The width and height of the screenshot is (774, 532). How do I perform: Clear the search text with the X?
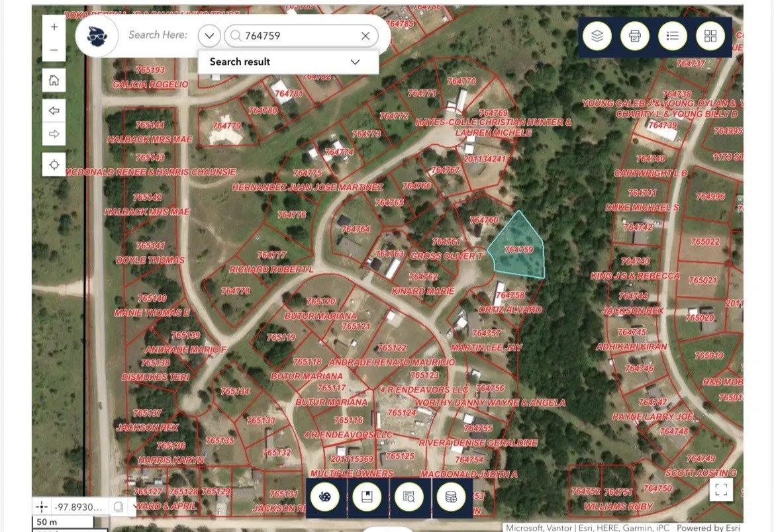(x=365, y=36)
